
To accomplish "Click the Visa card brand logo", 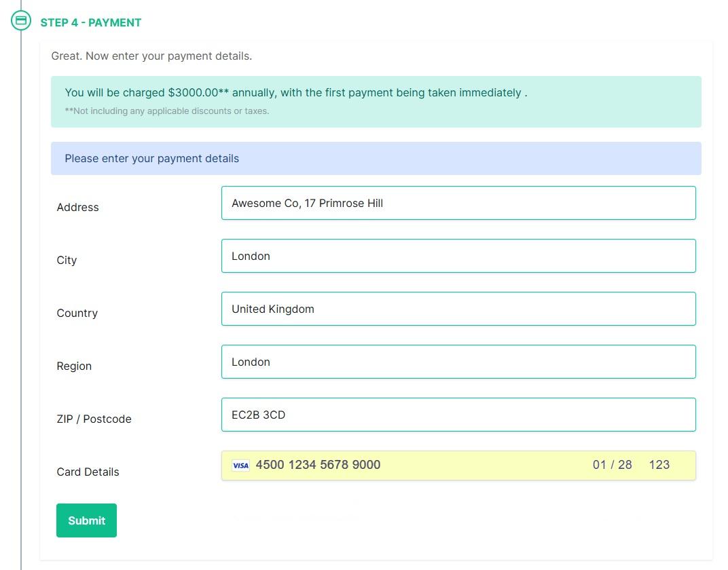I will coord(240,465).
